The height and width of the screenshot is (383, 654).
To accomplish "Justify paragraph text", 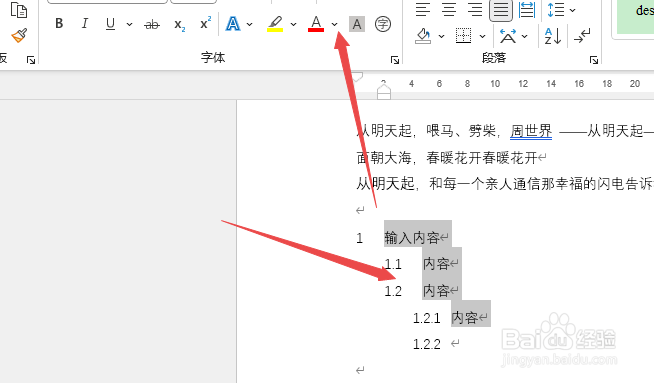I will pyautogui.click(x=501, y=10).
